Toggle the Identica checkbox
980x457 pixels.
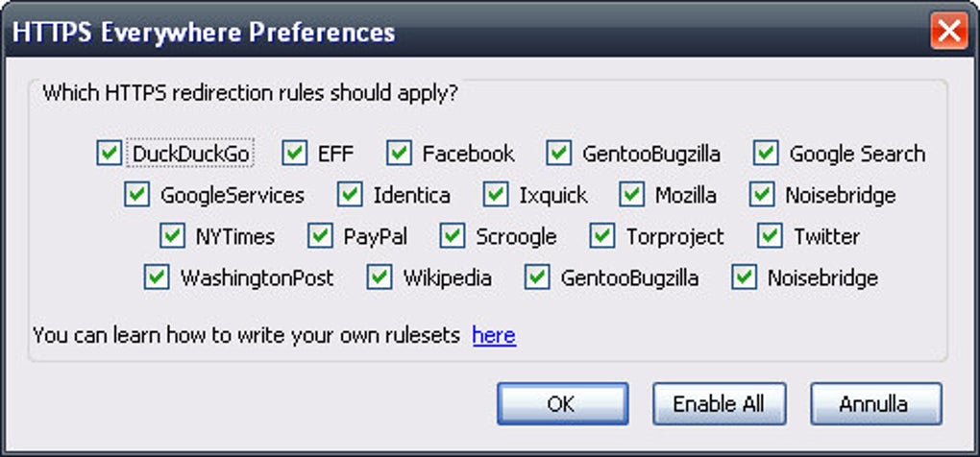coord(350,195)
